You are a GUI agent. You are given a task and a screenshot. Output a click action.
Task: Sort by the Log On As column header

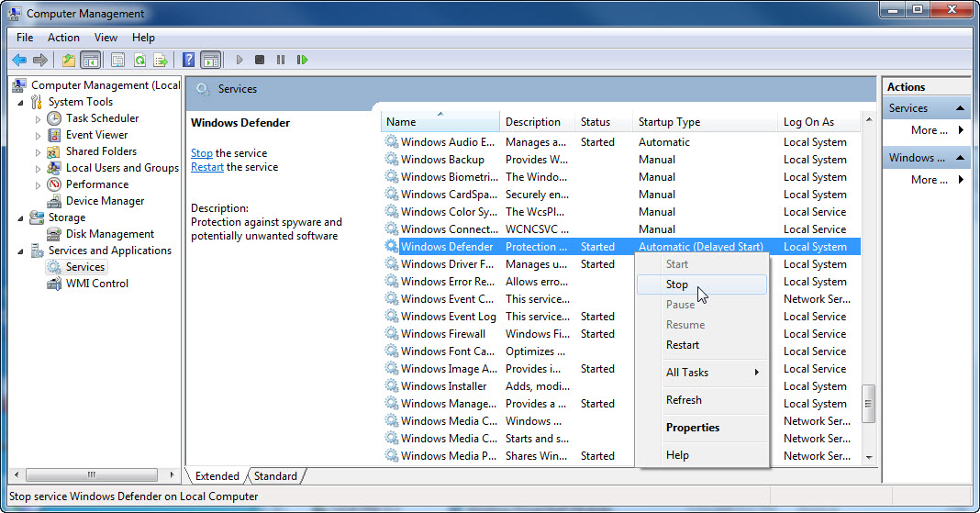[819, 122]
